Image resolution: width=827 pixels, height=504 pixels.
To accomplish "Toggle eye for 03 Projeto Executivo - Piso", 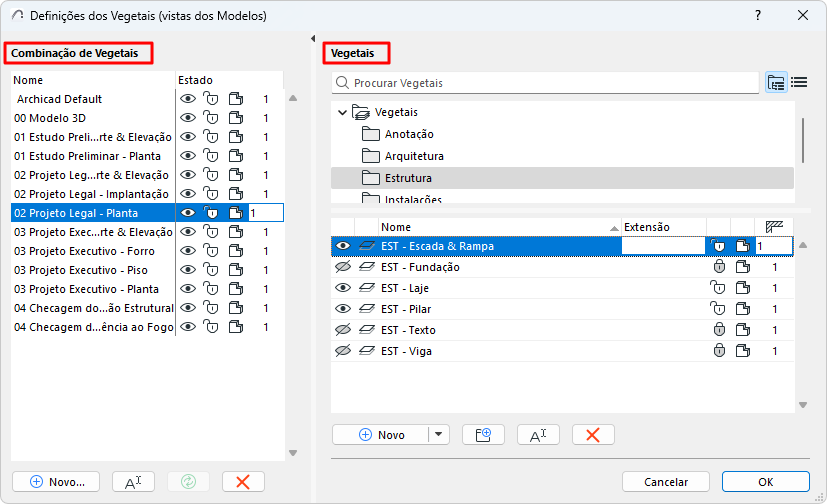I will point(188,270).
